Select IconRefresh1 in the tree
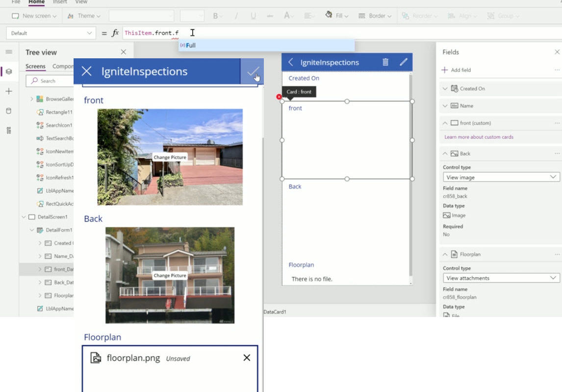 [x=59, y=177]
